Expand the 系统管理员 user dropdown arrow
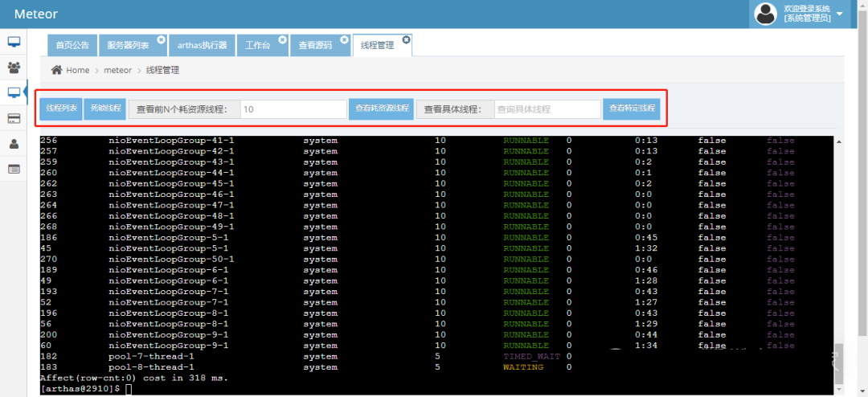The image size is (868, 397). pyautogui.click(x=840, y=14)
